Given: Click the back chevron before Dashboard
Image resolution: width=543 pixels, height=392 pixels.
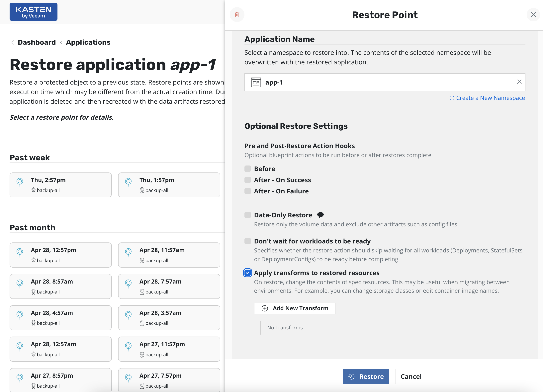Looking at the screenshot, I should coord(13,43).
